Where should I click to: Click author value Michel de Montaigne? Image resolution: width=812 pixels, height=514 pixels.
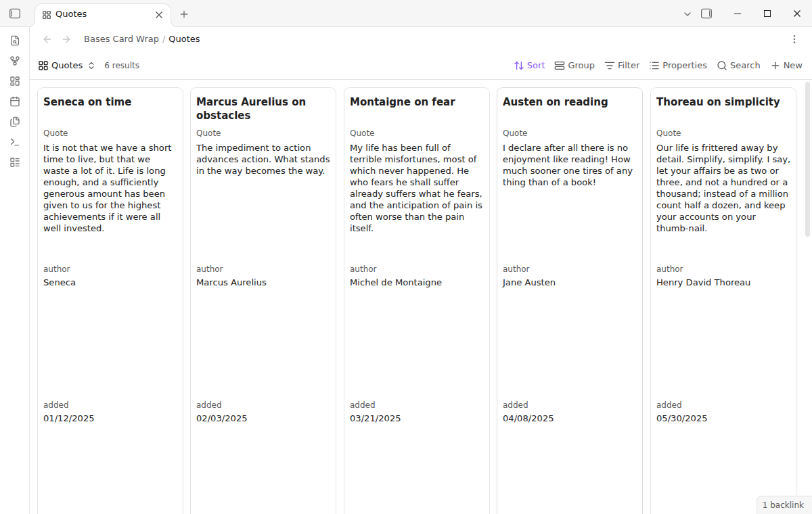pyautogui.click(x=396, y=283)
